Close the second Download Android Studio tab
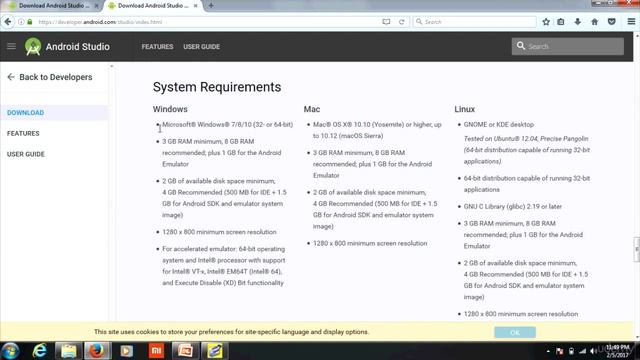640x360 pixels. (x=196, y=6)
